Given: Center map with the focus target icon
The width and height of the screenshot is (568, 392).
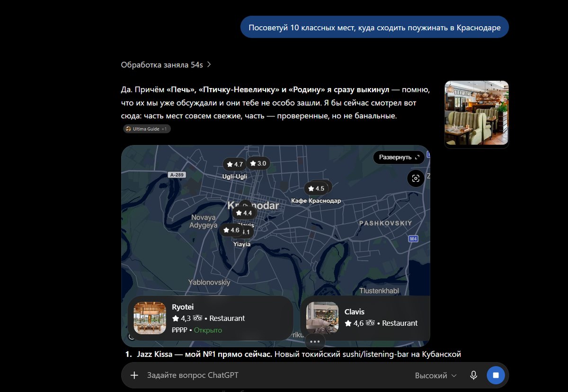Looking at the screenshot, I should click(x=416, y=178).
